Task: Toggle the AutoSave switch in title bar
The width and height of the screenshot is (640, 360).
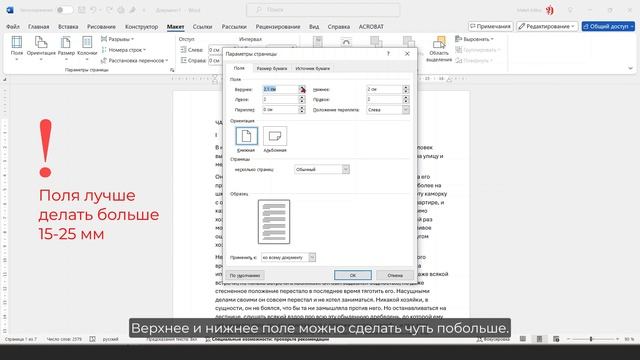Action: [64, 10]
